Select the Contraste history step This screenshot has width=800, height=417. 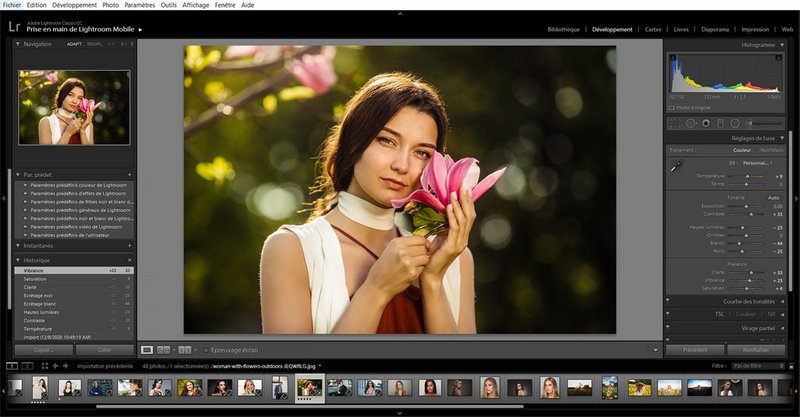tap(34, 320)
